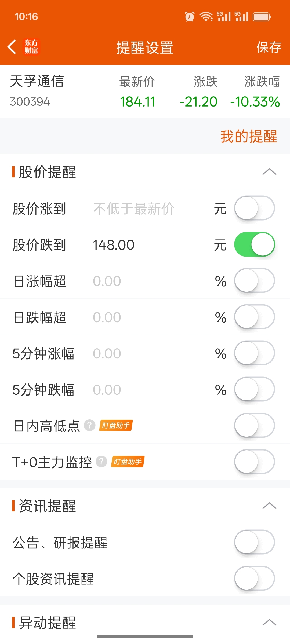Disable the 股价跌到 alert switch
The height and width of the screenshot is (644, 290).
pyautogui.click(x=255, y=244)
